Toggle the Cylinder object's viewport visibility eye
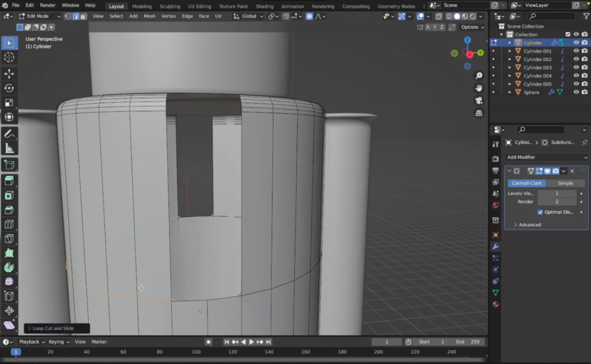Viewport: 591px width, 364px height. pyautogui.click(x=576, y=43)
